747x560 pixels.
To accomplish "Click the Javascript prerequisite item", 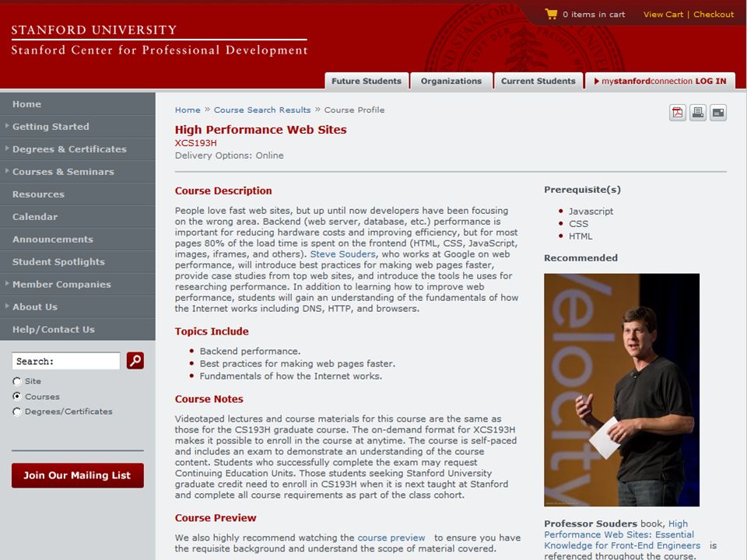I will click(591, 212).
